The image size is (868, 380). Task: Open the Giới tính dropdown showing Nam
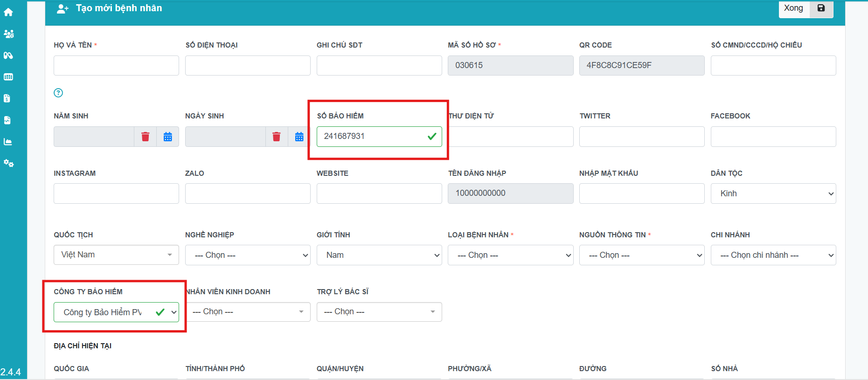(x=379, y=255)
